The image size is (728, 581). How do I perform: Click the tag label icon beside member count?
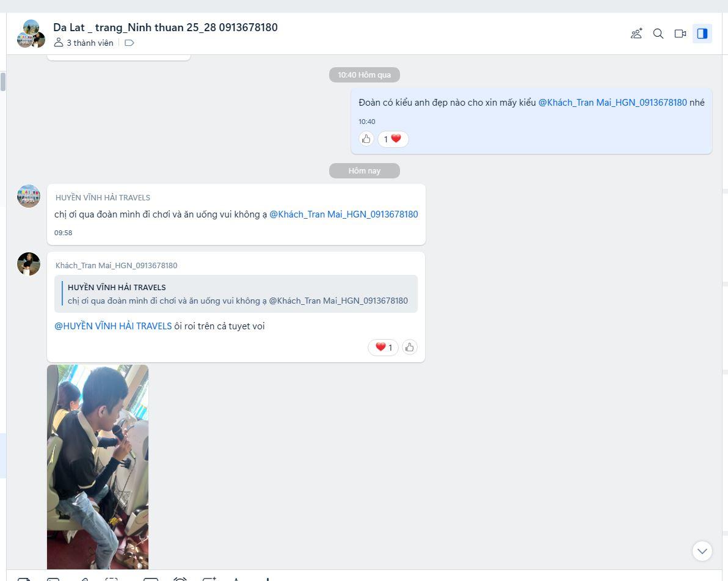129,43
